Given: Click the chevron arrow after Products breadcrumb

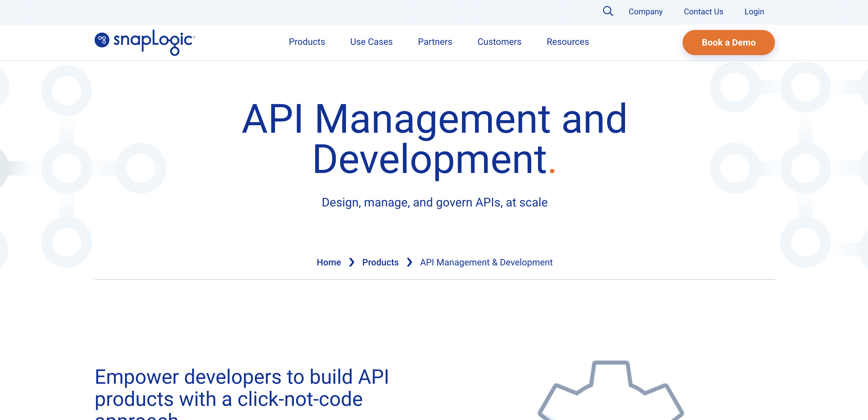Looking at the screenshot, I should click(409, 262).
